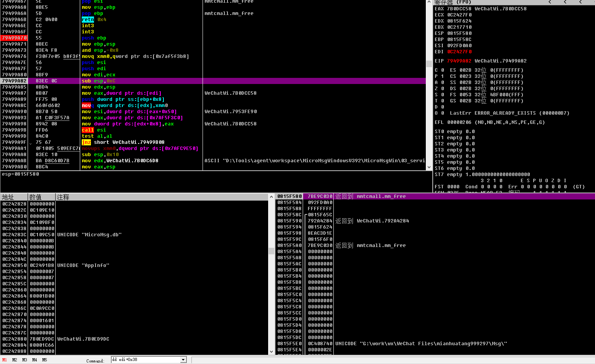The width and height of the screenshot is (595, 364).
Task: Select the call esi instruction line
Action: [x=115, y=130]
